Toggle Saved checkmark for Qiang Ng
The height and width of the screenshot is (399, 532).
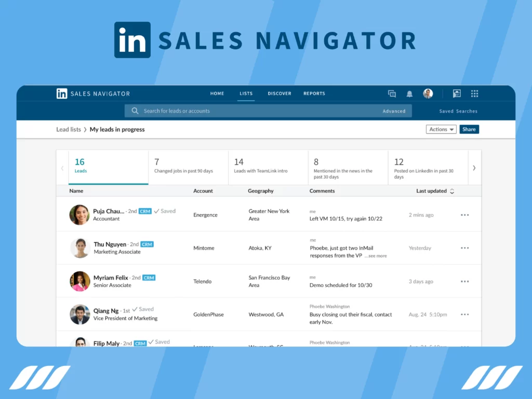point(143,309)
